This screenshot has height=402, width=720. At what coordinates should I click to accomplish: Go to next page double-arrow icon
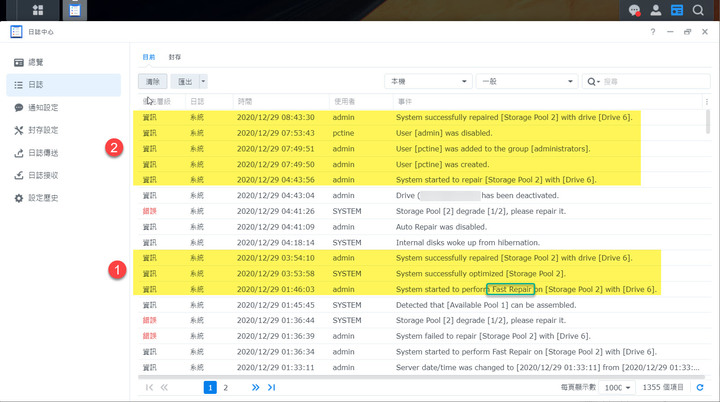click(x=256, y=387)
